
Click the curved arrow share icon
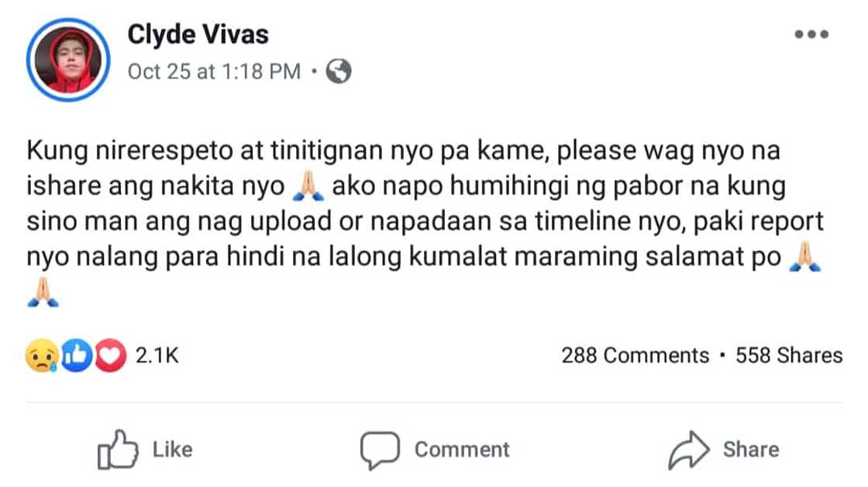coord(688,450)
